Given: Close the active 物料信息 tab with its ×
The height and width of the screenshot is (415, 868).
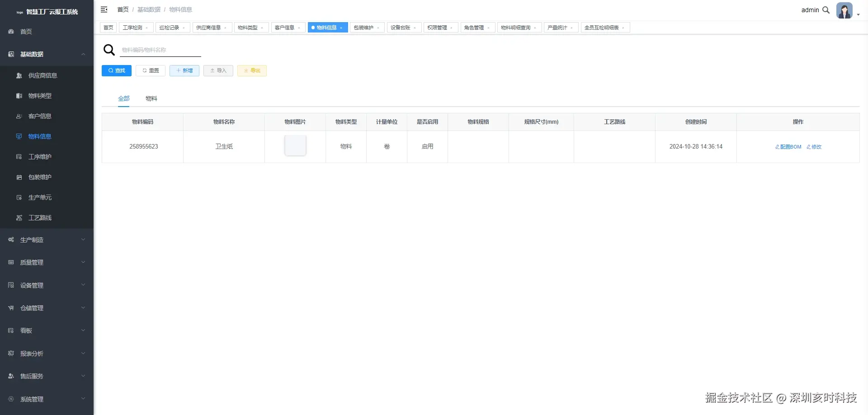Looking at the screenshot, I should 341,28.
